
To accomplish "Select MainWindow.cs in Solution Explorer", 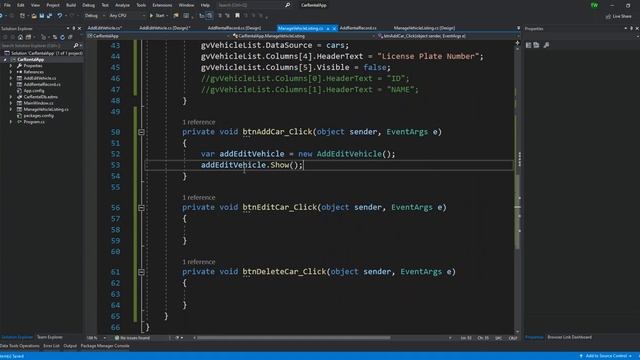I will coord(38,103).
